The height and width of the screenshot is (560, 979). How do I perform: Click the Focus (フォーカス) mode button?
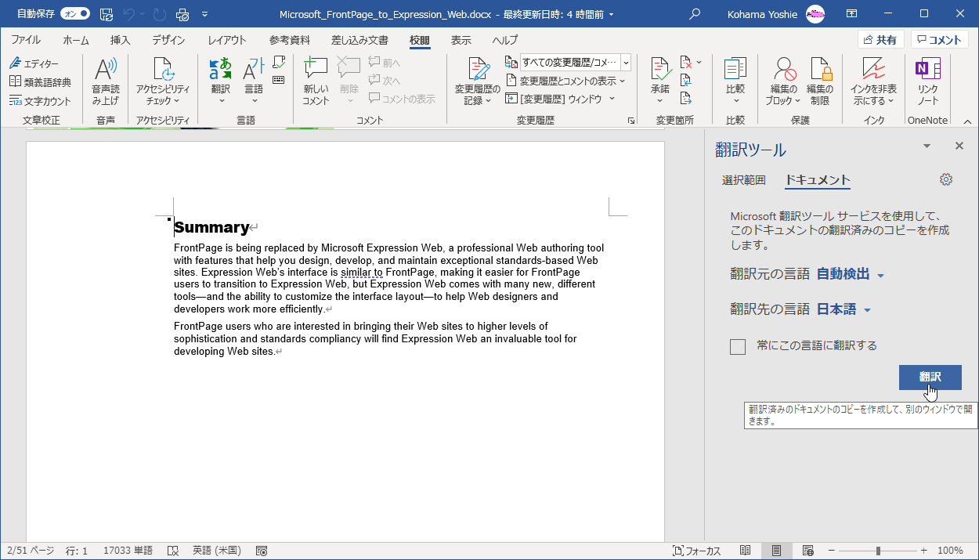point(697,551)
